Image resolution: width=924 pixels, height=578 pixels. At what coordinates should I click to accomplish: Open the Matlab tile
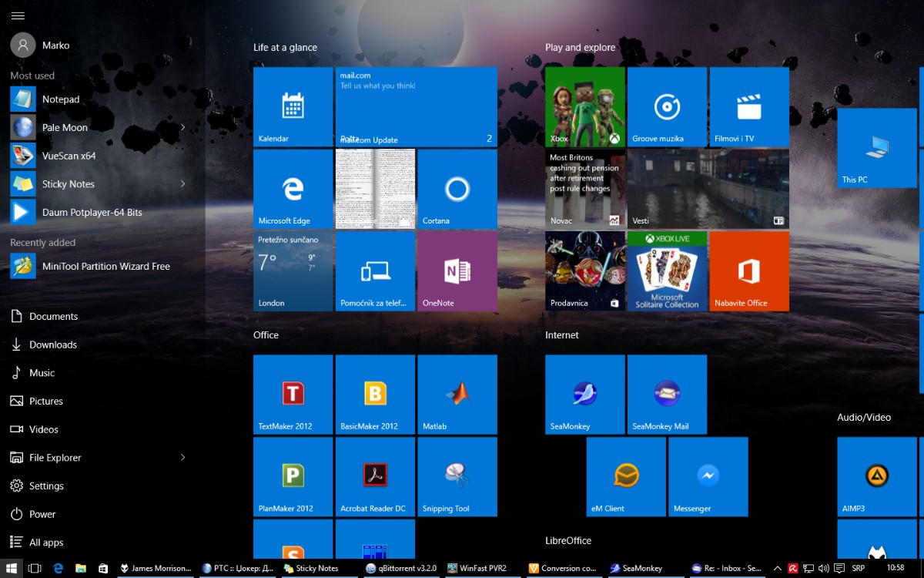457,395
